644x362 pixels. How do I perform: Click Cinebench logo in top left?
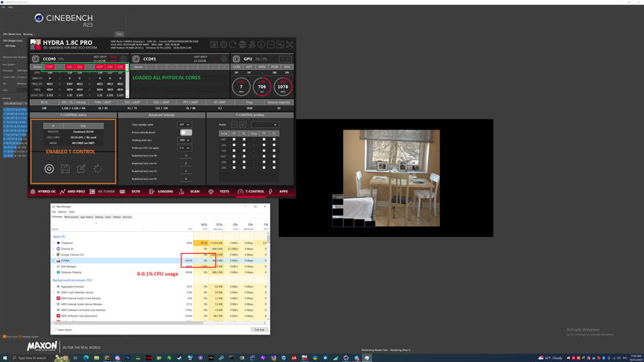click(x=64, y=20)
